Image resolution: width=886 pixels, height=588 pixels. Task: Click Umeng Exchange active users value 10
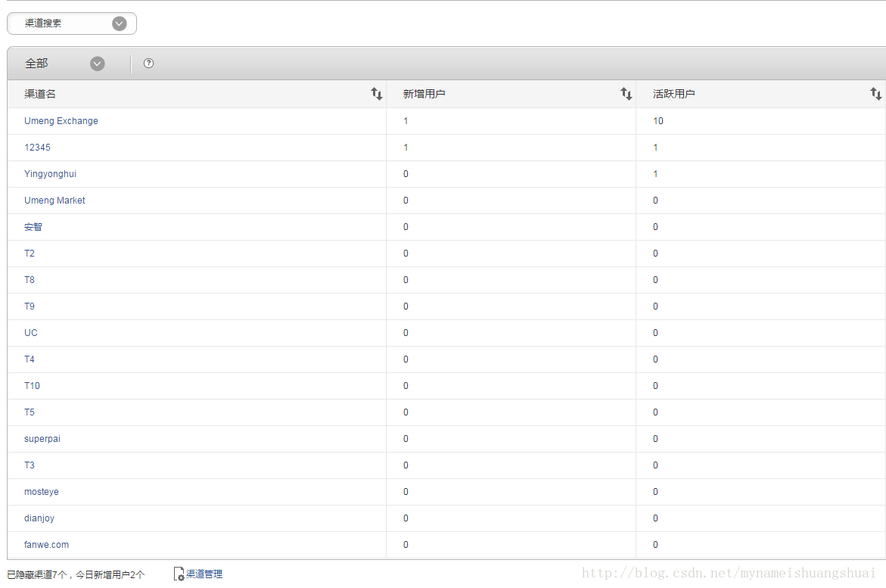point(658,121)
